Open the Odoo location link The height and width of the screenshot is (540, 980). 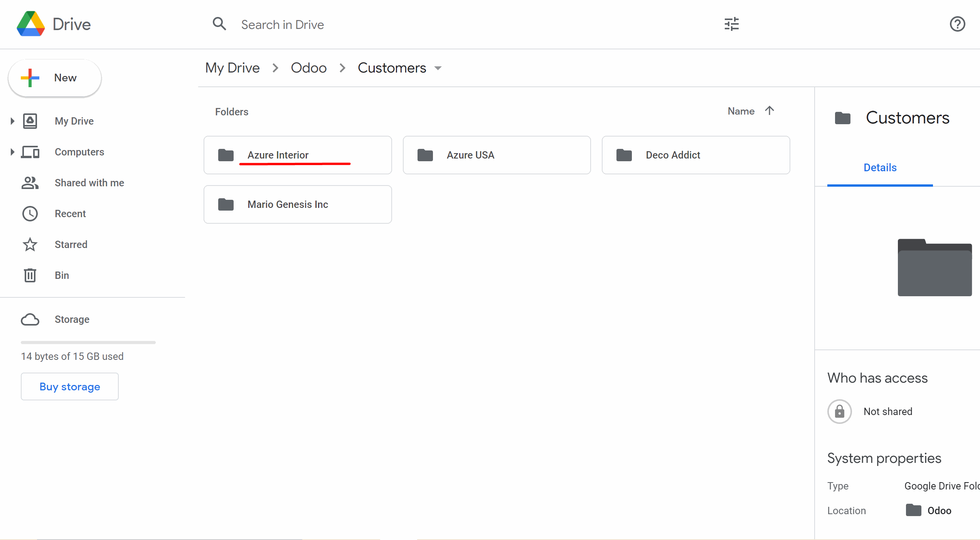coord(940,511)
